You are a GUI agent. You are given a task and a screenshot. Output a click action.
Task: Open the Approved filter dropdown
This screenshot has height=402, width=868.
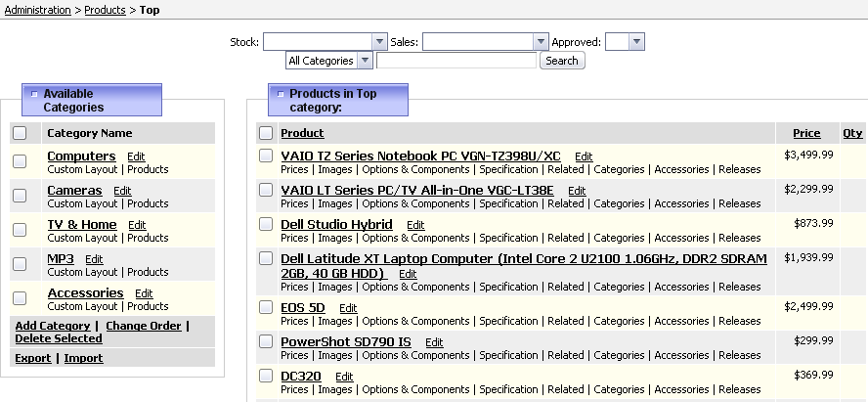click(625, 41)
